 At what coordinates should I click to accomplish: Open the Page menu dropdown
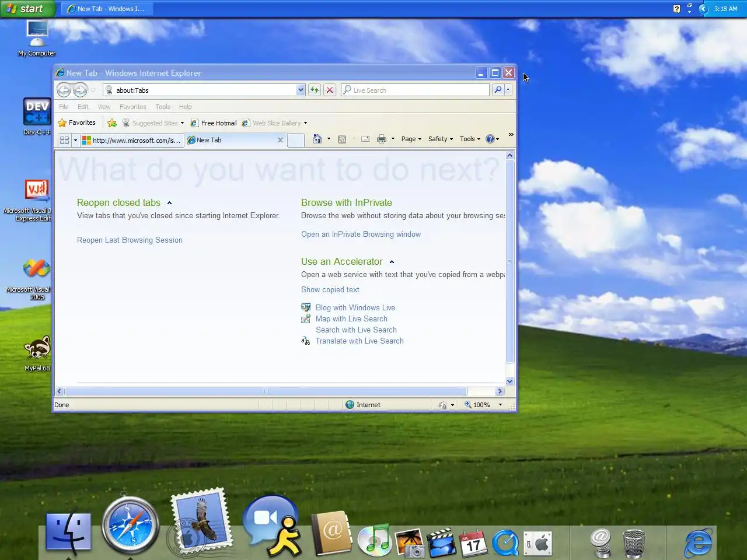coord(411,139)
